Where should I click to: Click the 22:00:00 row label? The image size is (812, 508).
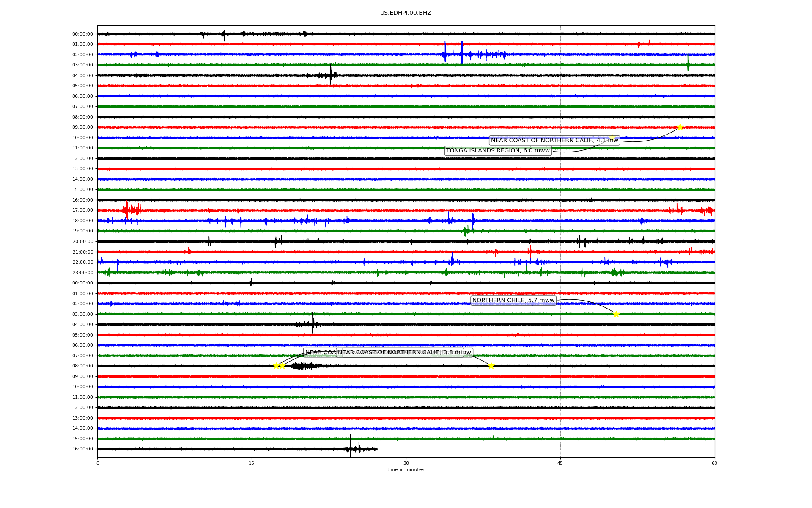(x=82, y=262)
